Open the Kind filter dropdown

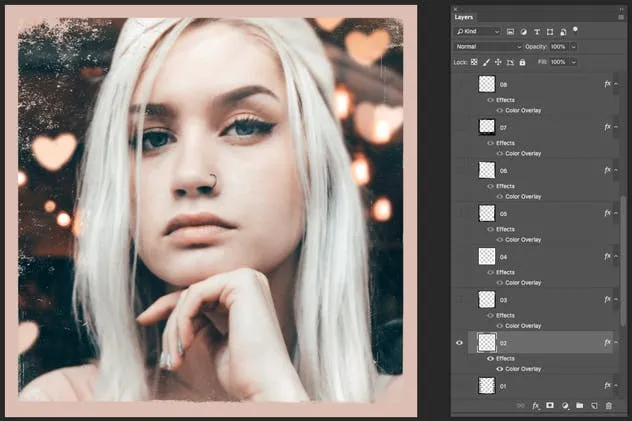478,32
